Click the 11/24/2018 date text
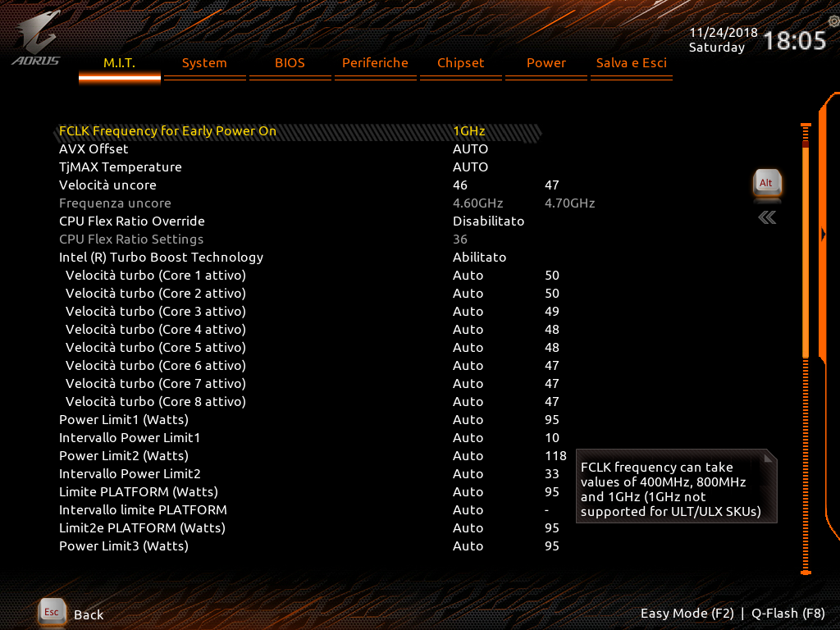 coord(724,33)
